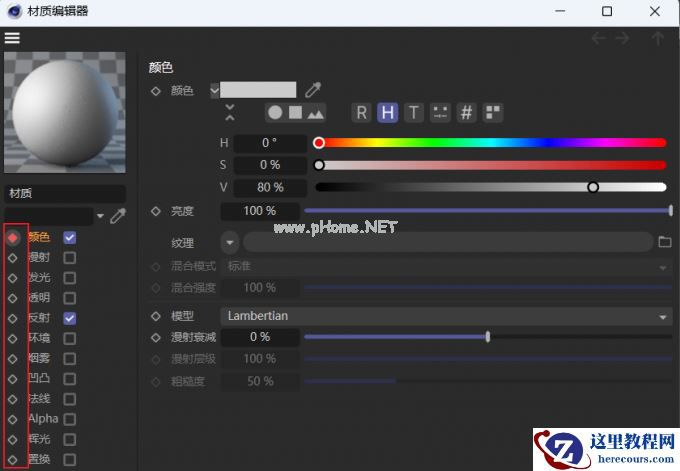680x471 pixels.
Task: Click the 亮度 value field 100%
Action: coord(260,211)
